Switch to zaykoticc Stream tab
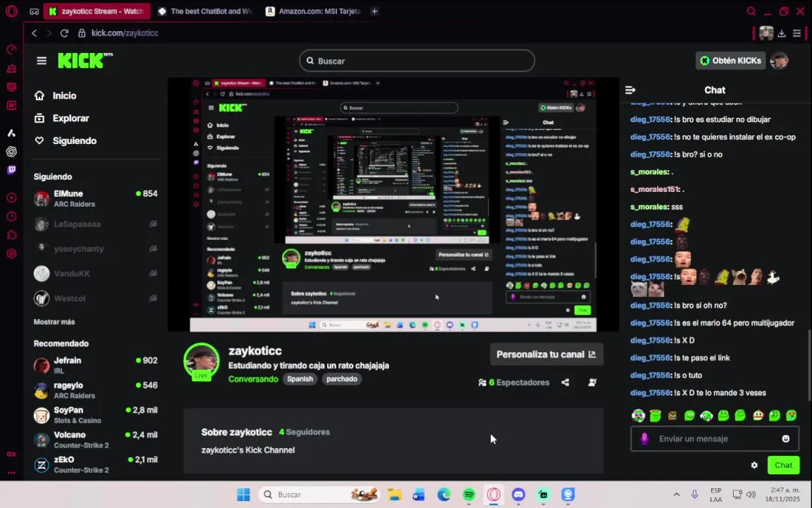 pos(97,11)
